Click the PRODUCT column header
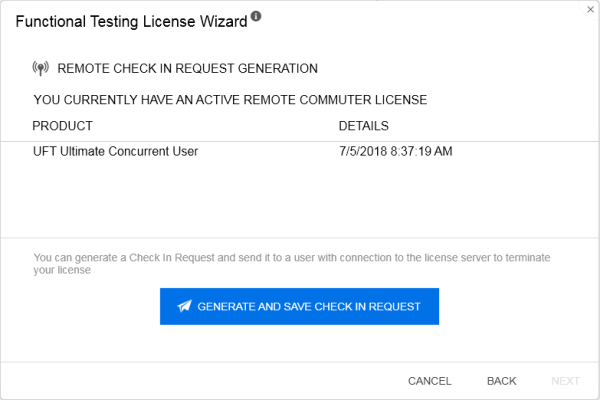 click(x=63, y=126)
